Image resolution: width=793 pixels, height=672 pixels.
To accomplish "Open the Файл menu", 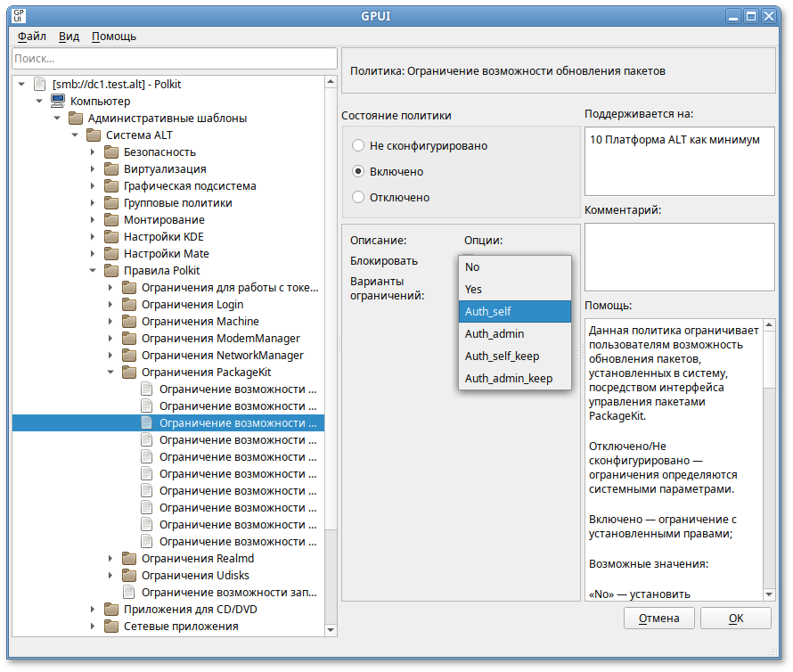I will (31, 37).
